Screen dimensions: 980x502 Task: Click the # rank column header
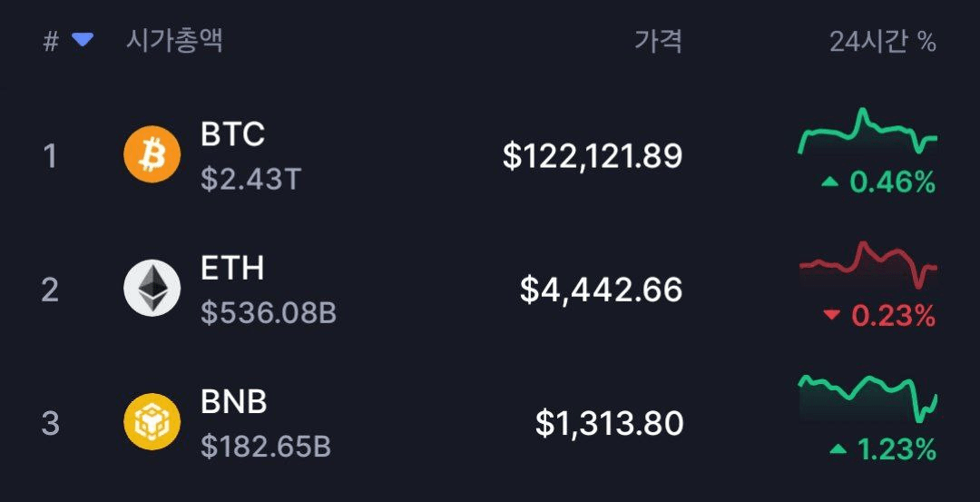51,41
